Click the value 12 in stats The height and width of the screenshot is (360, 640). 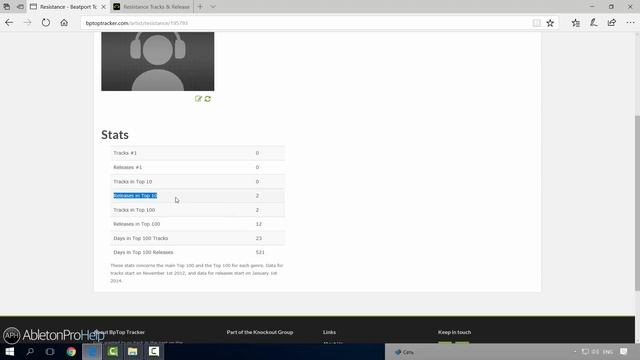click(259, 224)
